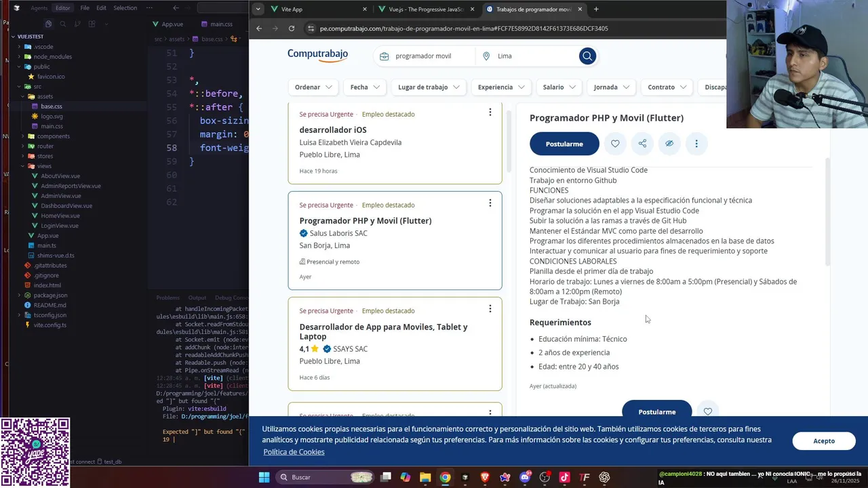Open the Selection menu in editor
Image resolution: width=868 pixels, height=488 pixels.
point(125,8)
